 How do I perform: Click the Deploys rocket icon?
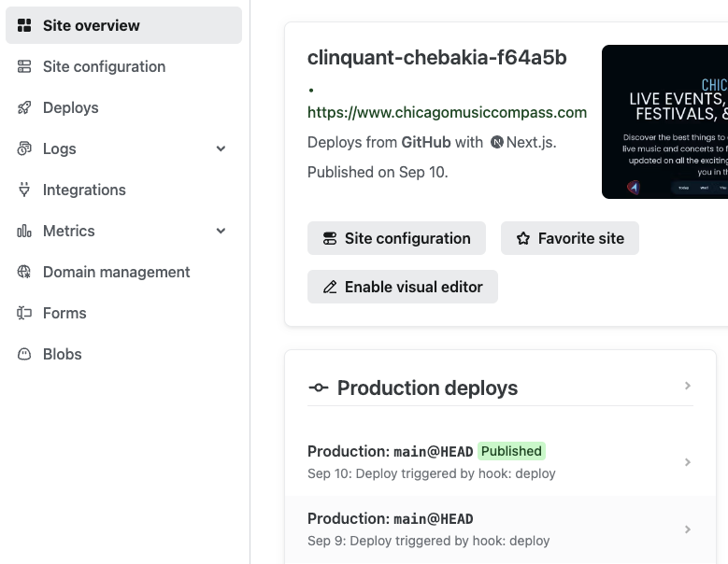(x=24, y=107)
